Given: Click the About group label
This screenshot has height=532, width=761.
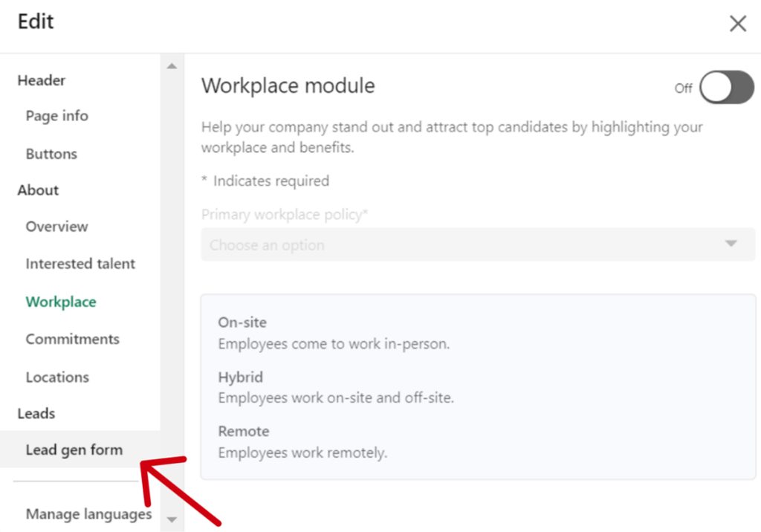Looking at the screenshot, I should (38, 190).
